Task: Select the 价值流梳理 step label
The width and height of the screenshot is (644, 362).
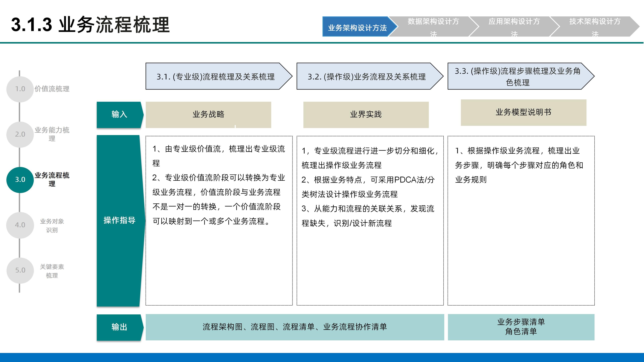Action: [52, 89]
